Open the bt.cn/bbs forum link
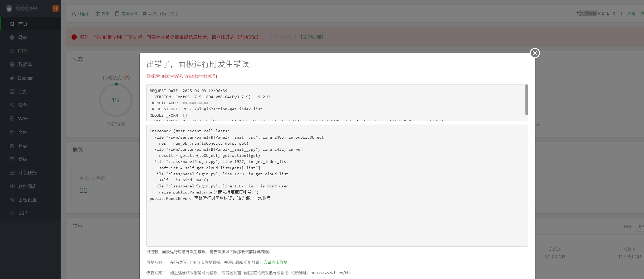Image resolution: width=644 pixels, height=279 pixels. pyautogui.click(x=331, y=273)
